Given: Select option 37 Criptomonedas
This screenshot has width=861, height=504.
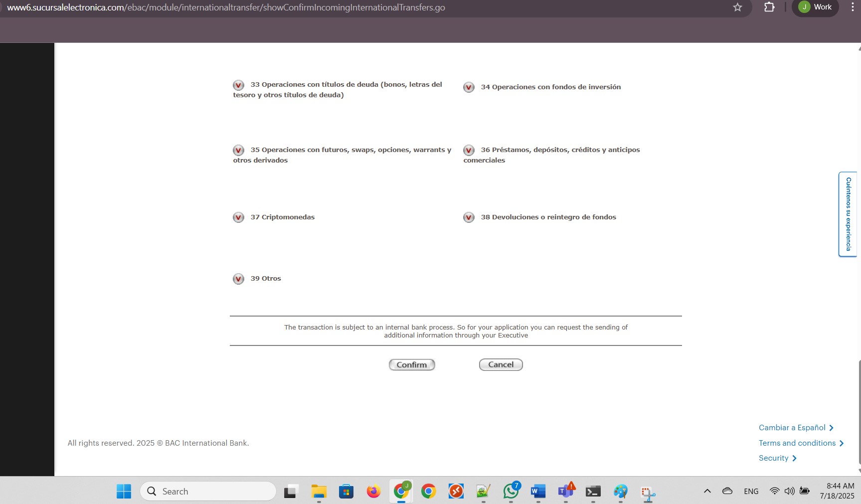Looking at the screenshot, I should 239,217.
